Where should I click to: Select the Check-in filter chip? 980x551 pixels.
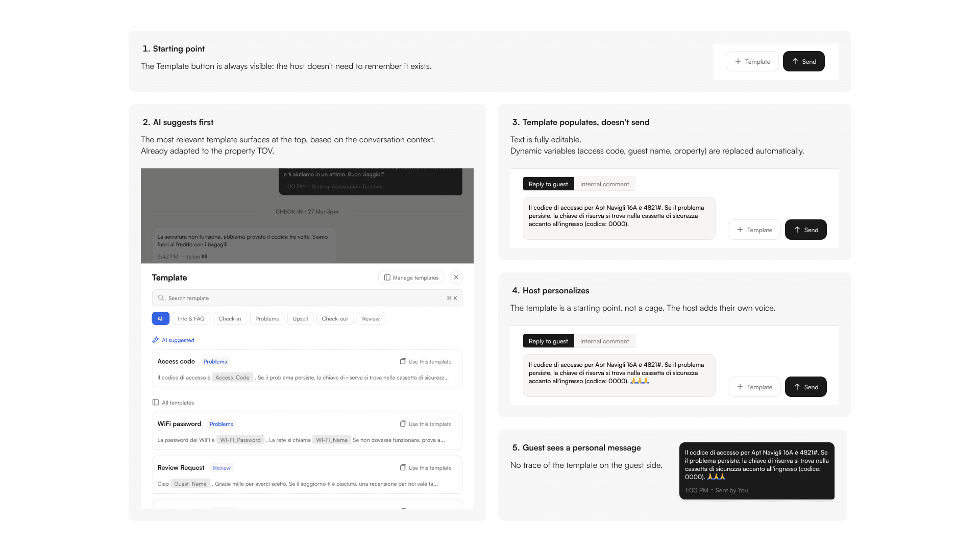[230, 319]
